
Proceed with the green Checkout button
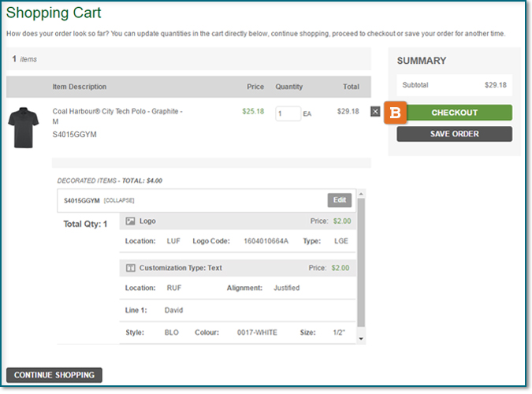[454, 113]
